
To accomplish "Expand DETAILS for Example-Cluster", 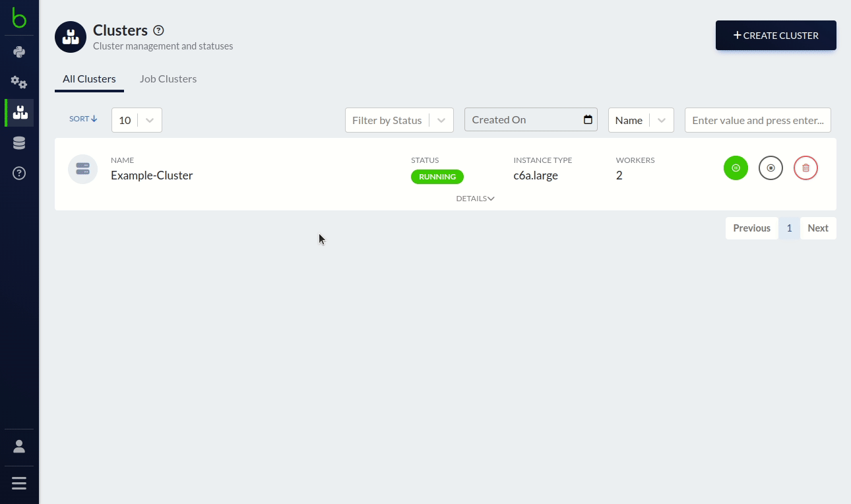I will [x=475, y=199].
